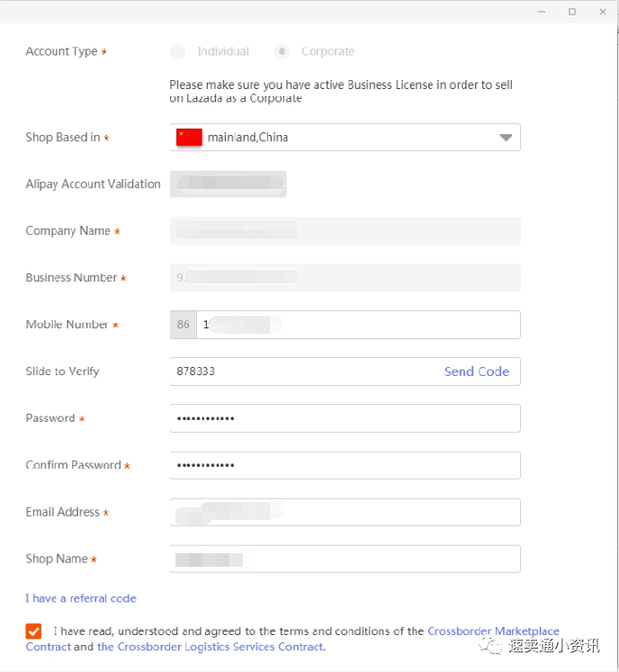Click the Shop Name field
This screenshot has height=672, width=619.
tap(345, 559)
